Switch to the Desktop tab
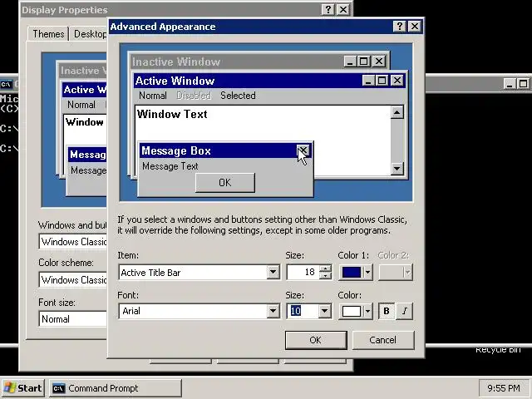532x399 pixels. 90,34
